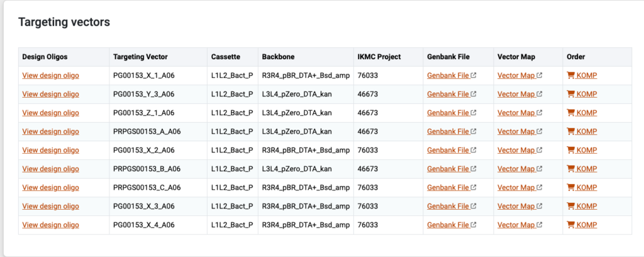This screenshot has width=644, height=257.
Task: Open Vector Map for PG00153_Z_1_A06
Action: click(x=516, y=113)
